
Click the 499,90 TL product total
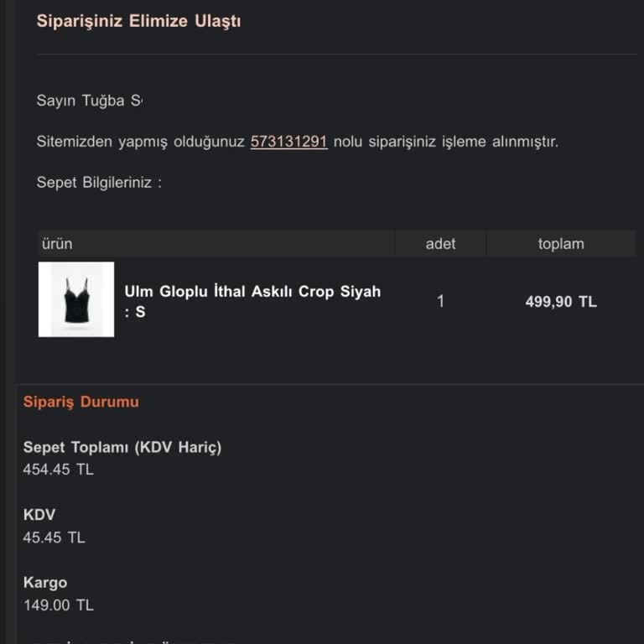click(560, 302)
